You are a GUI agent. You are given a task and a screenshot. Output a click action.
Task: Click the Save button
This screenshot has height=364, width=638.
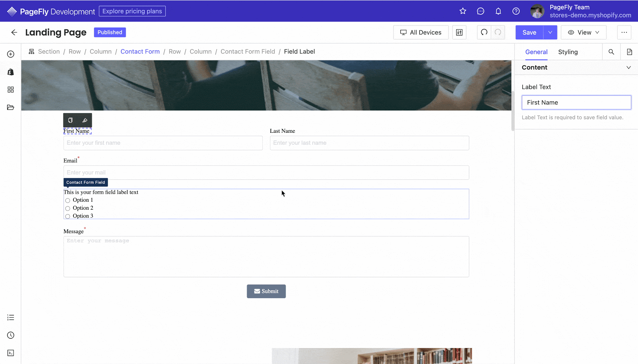tap(529, 32)
